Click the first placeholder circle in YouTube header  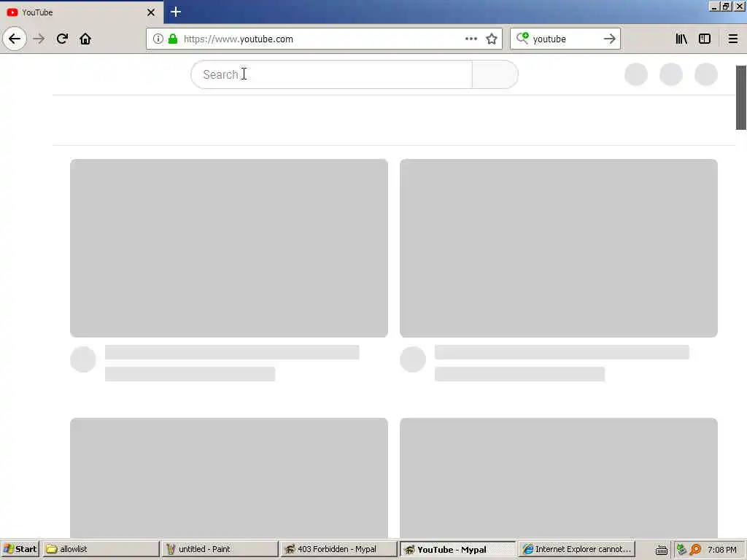coord(636,74)
